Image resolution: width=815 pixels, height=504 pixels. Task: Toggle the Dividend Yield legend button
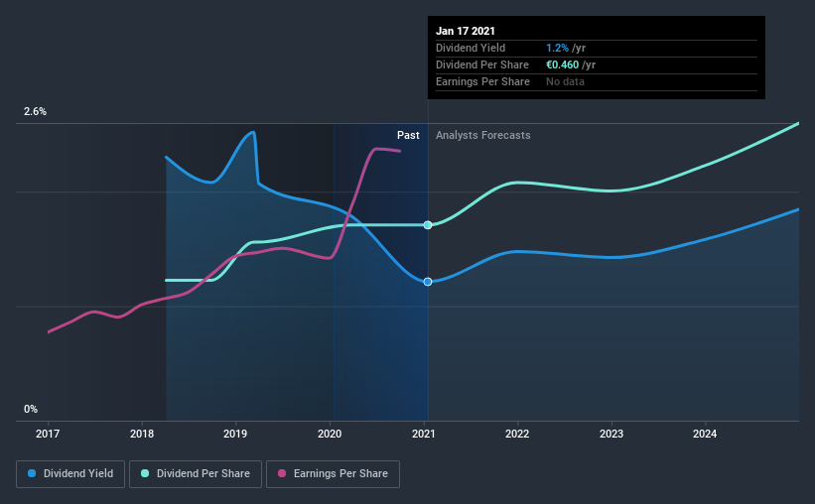70,474
